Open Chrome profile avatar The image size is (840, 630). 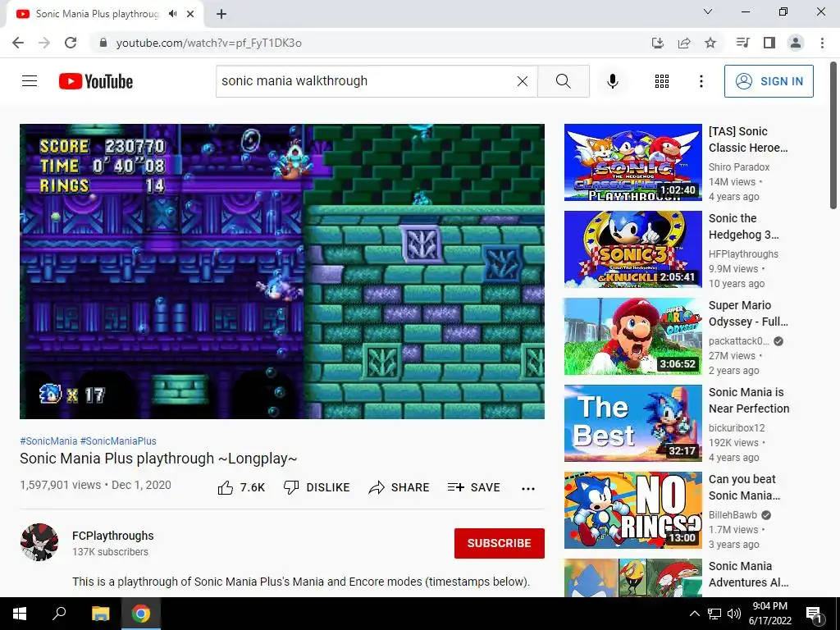pyautogui.click(x=796, y=43)
